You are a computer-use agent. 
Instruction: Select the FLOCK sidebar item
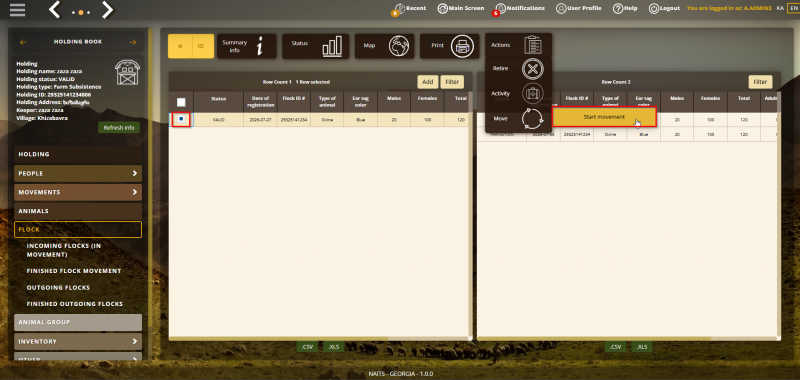(78, 230)
